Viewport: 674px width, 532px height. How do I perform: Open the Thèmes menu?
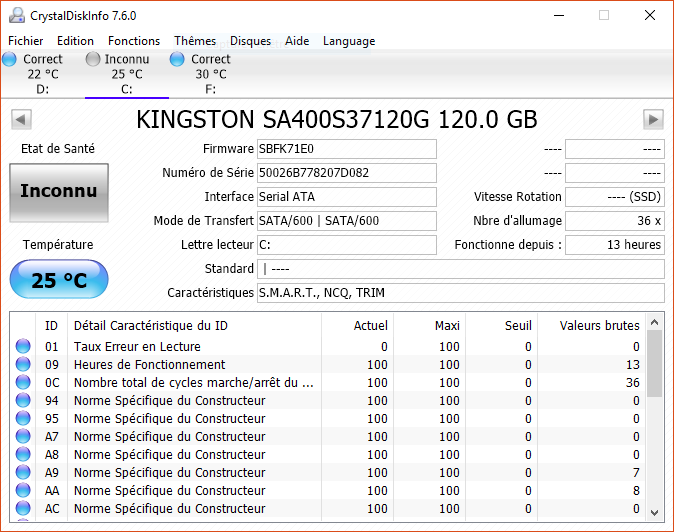coord(195,41)
